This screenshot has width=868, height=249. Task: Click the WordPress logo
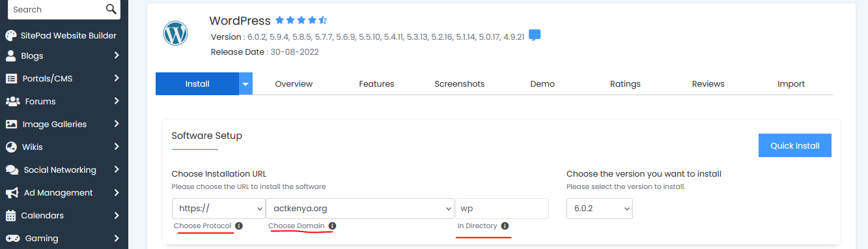click(x=175, y=33)
